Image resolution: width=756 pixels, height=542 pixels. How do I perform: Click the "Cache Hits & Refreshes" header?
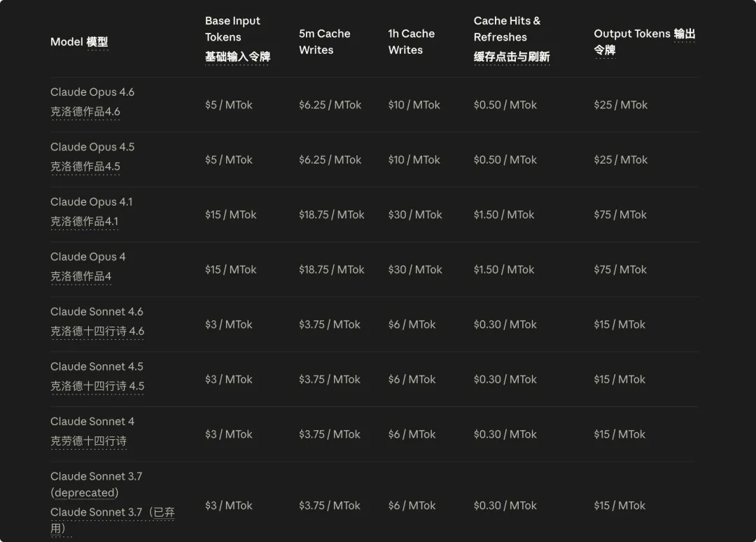507,29
